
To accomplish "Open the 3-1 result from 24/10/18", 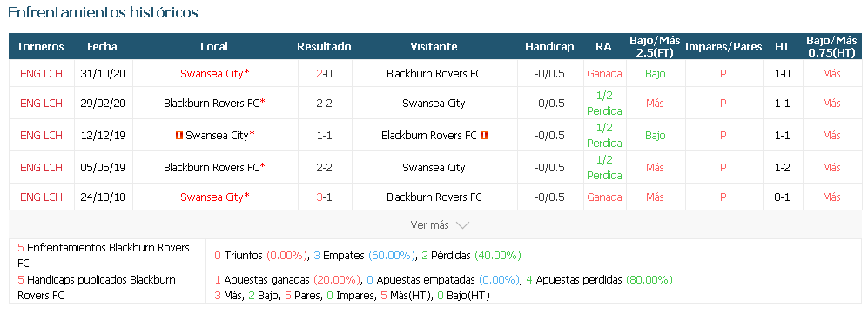I will tap(325, 197).
